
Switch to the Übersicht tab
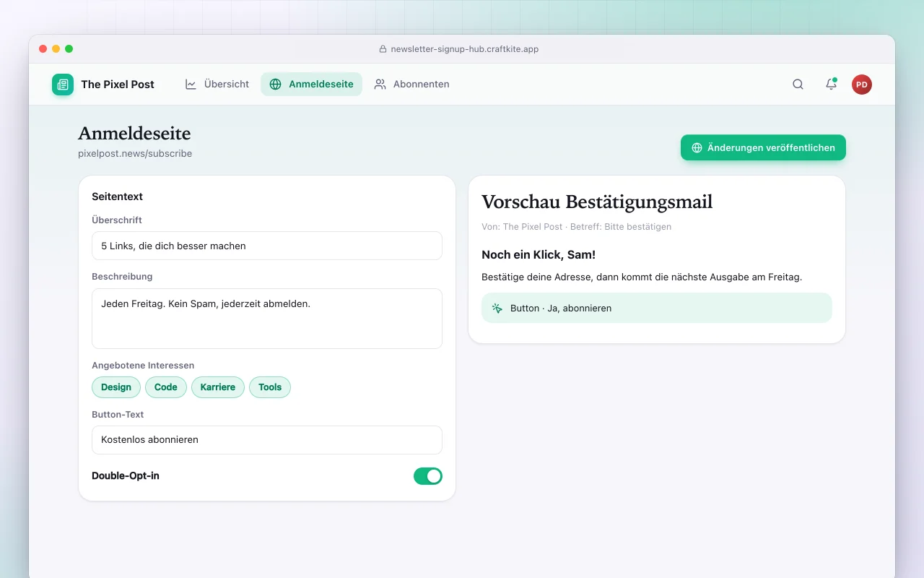point(217,85)
